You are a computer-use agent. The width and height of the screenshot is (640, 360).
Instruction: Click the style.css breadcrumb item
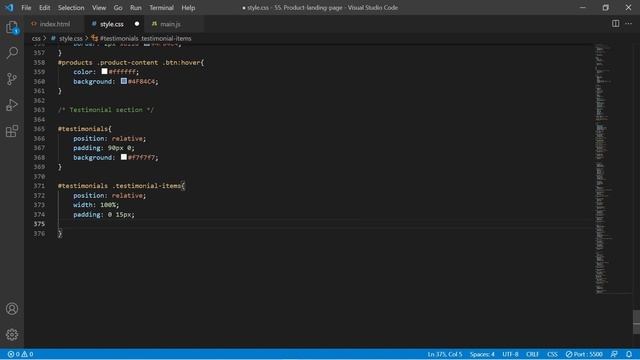pyautogui.click(x=71, y=38)
